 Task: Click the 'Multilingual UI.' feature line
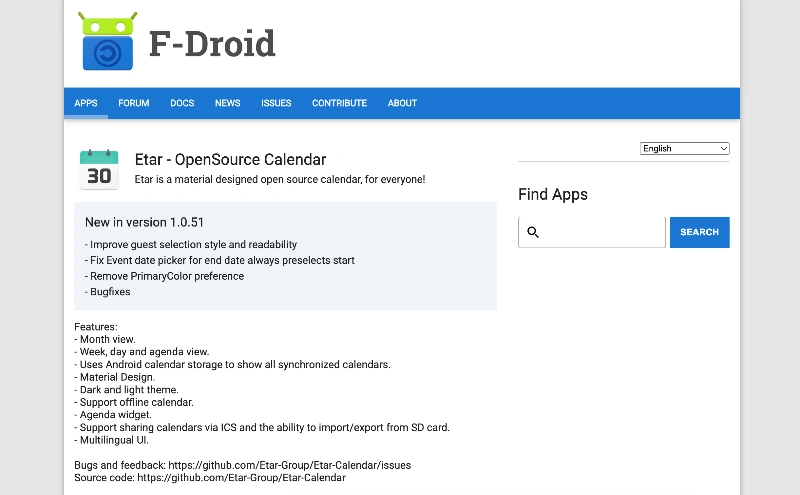tap(111, 440)
